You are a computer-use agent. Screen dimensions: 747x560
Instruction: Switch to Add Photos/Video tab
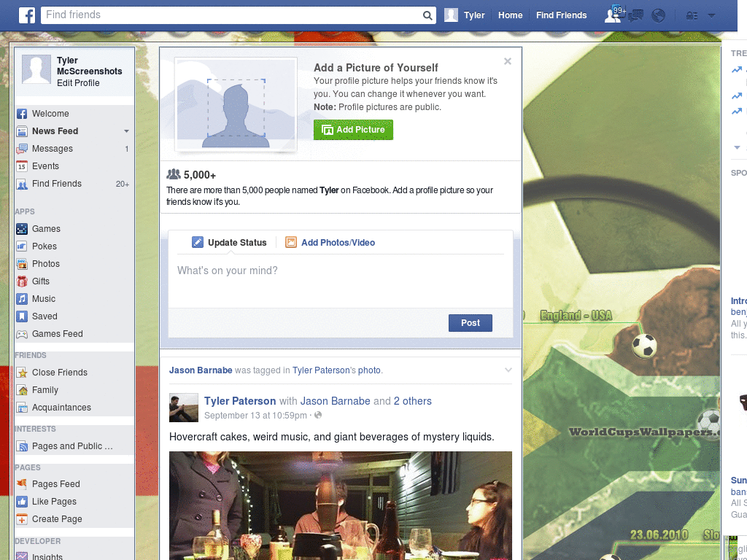330,242
